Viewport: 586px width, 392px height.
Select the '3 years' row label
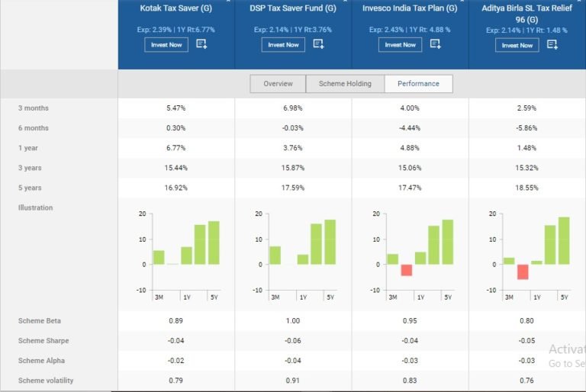(30, 168)
